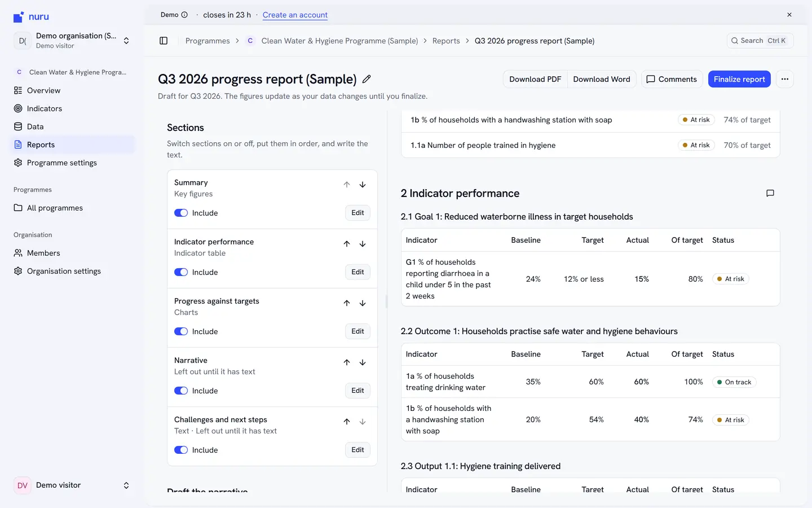Click the pencil icon to rename the report

pyautogui.click(x=367, y=79)
